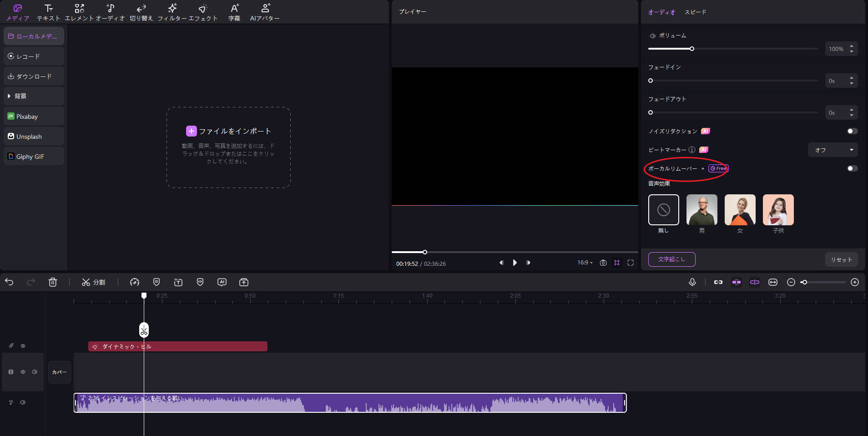Screen dimensions: 868x436
Task: Fit timeline to window width icon
Action: click(x=773, y=282)
